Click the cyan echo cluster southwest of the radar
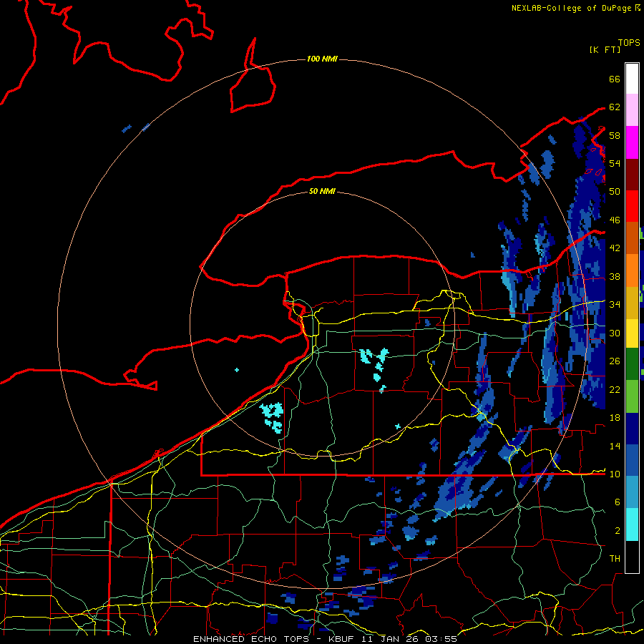This screenshot has width=644, height=644. point(272,417)
